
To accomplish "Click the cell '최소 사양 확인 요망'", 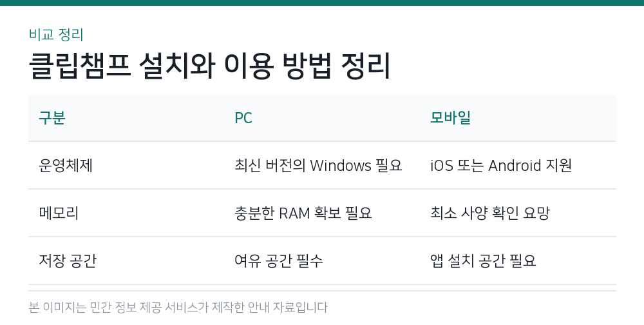I will pyautogui.click(x=489, y=213).
